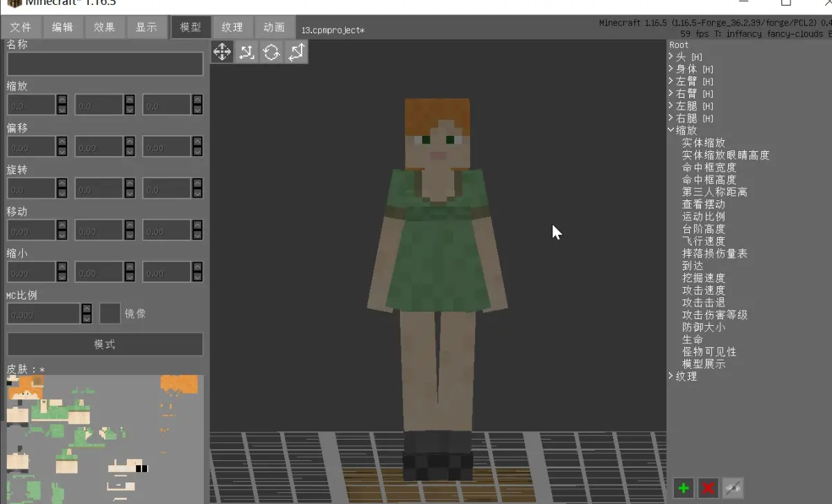Click up arrow of first 旋转 field

click(62, 183)
